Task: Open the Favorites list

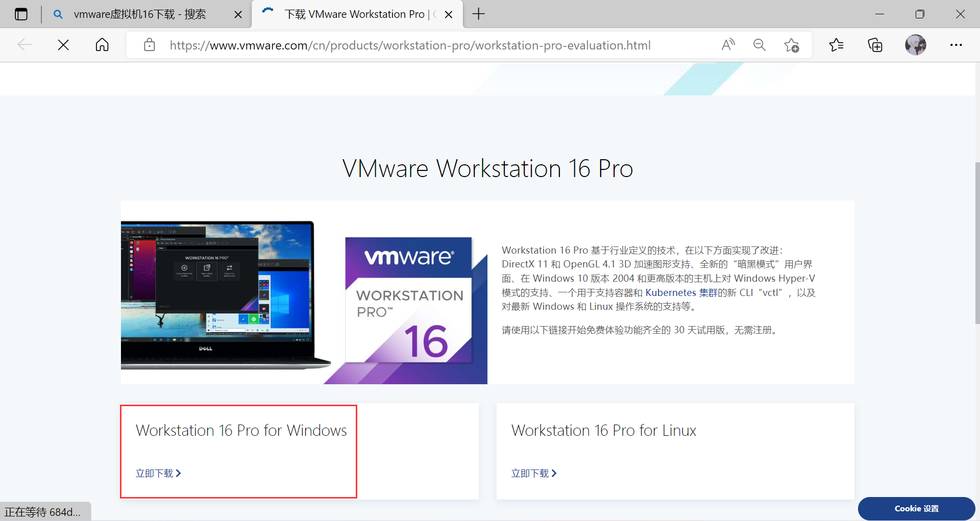Action: pos(837,45)
